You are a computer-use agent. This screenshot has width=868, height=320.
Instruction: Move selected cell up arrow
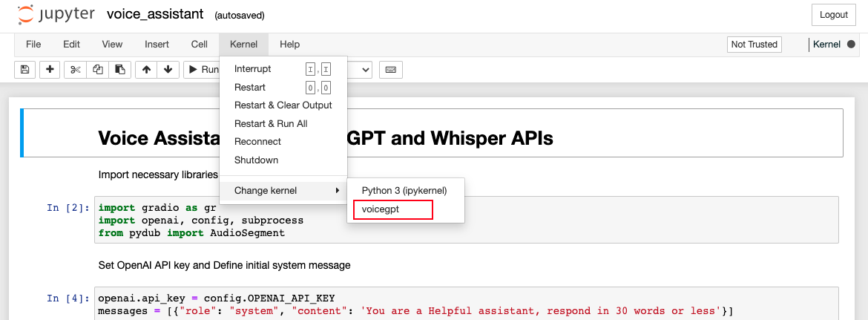click(146, 69)
